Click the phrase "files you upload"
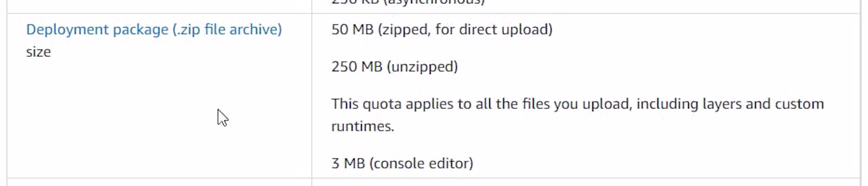The width and height of the screenshot is (868, 186). click(x=576, y=104)
